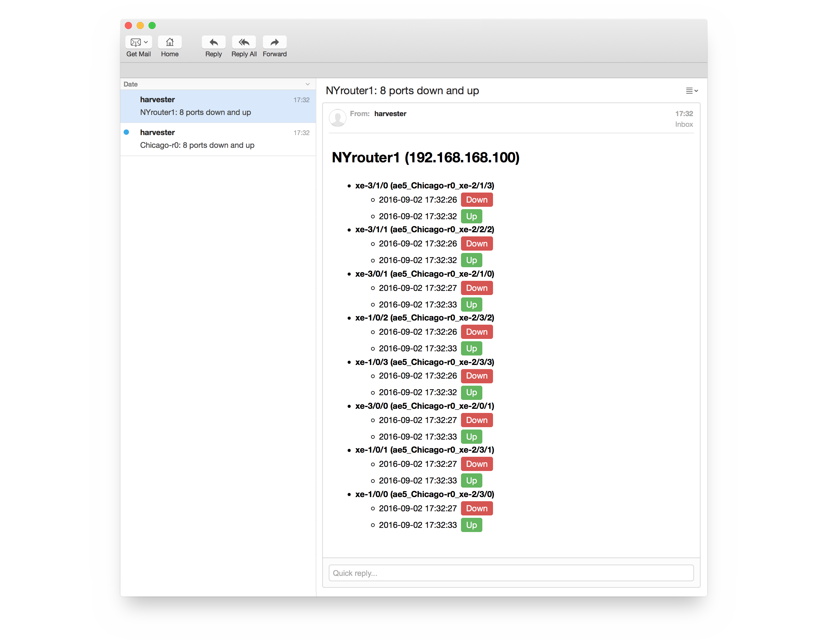Click port xe-3/1/0 (ae5_Chicago-r0_xe-2/1/3)

click(425, 186)
